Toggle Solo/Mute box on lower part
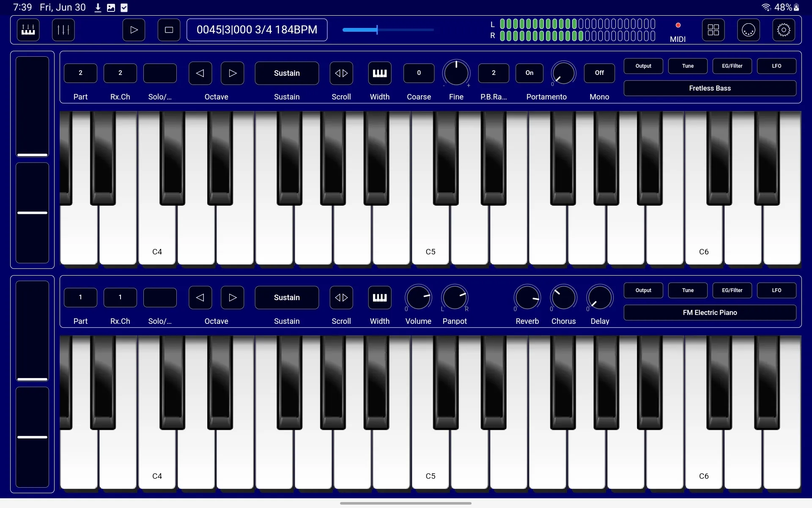Viewport: 812px width, 508px height. (x=160, y=298)
